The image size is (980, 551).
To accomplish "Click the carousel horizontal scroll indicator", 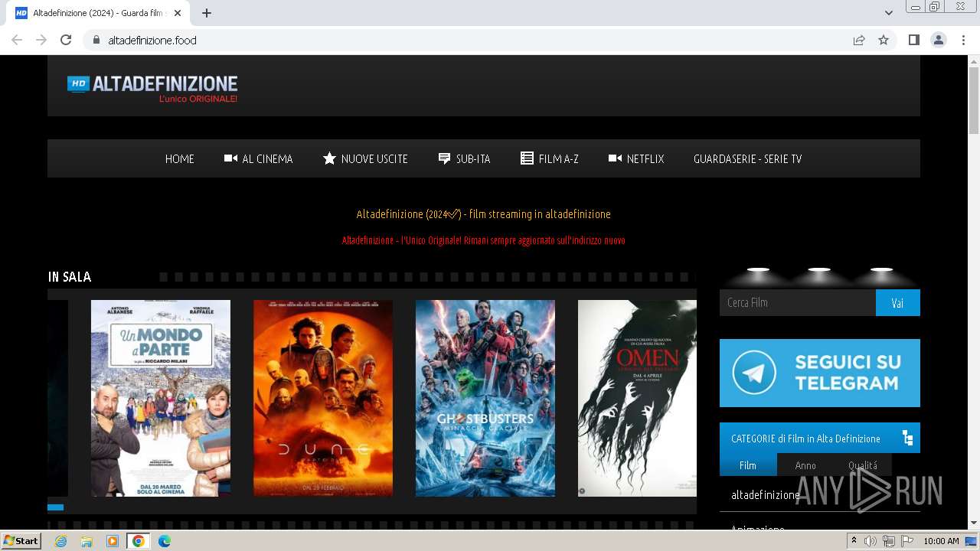I will (55, 507).
